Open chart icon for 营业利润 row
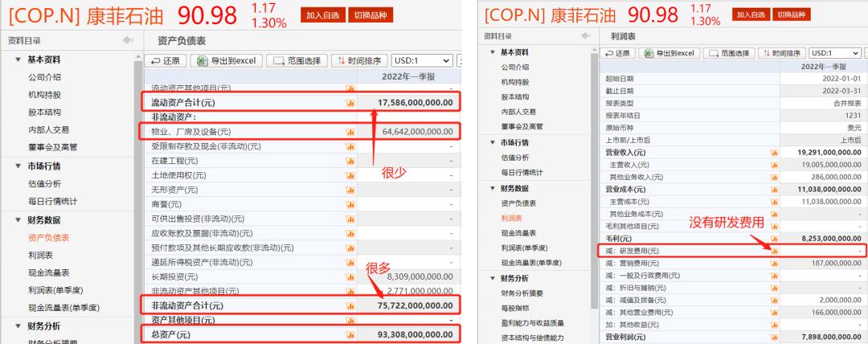Image resolution: width=868 pixels, height=344 pixels. 774,337
